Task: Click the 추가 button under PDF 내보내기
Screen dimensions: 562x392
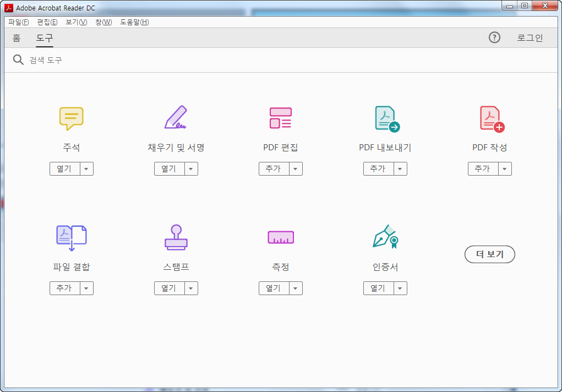Action: [x=379, y=169]
